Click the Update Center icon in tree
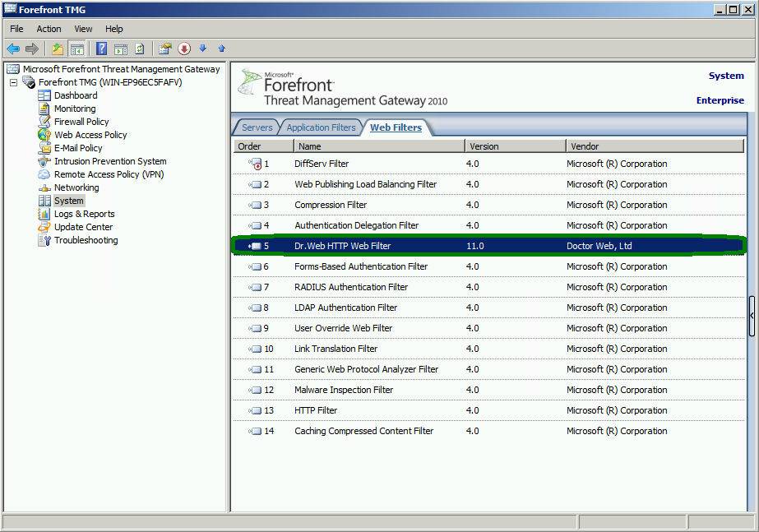This screenshot has height=532, width=759. coord(44,227)
